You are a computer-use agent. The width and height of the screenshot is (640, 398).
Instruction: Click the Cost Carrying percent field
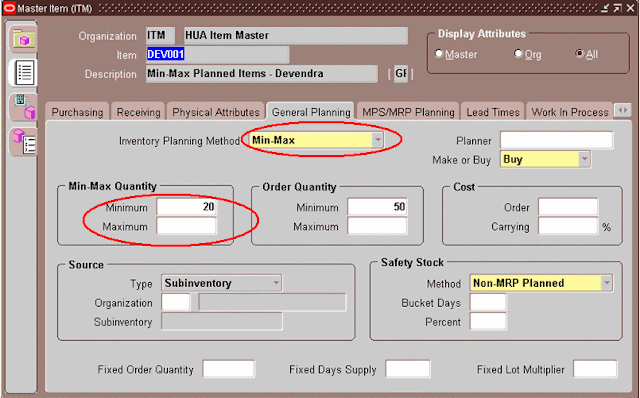pos(568,226)
